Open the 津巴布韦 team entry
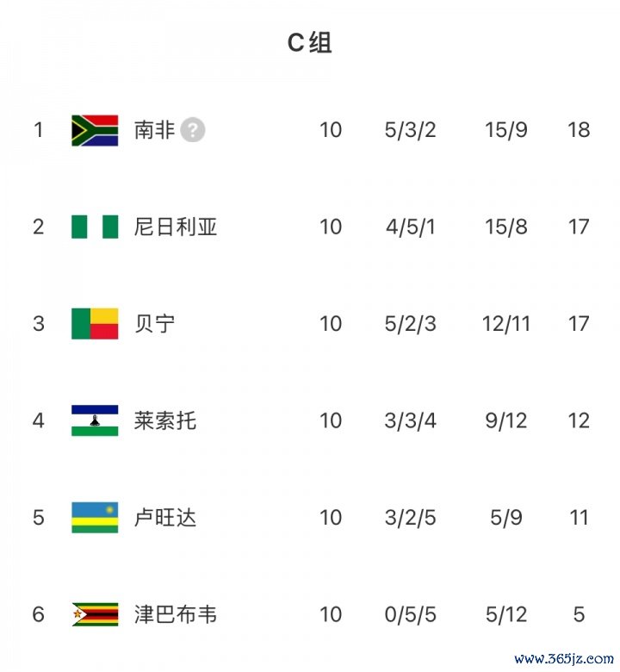The height and width of the screenshot is (672, 620). [176, 614]
